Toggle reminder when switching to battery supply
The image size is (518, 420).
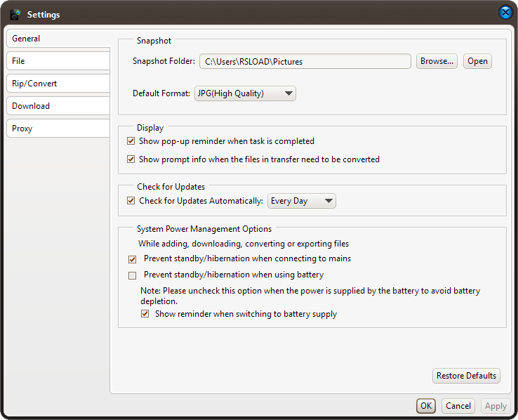tap(145, 314)
